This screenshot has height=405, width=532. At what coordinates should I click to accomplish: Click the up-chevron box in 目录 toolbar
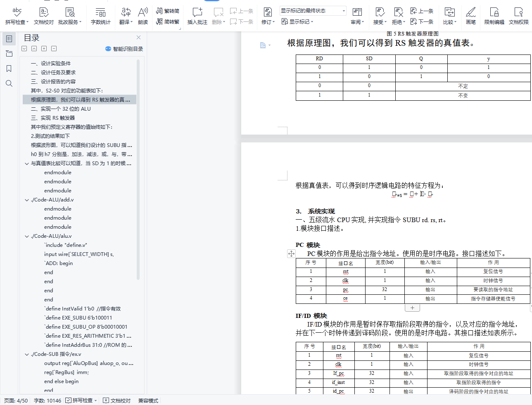click(34, 49)
